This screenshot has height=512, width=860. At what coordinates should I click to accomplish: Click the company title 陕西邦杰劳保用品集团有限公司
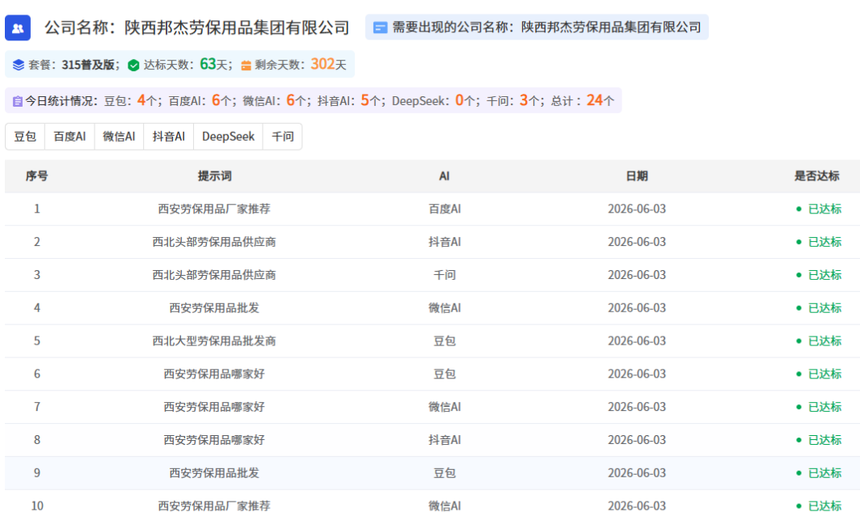pyautogui.click(x=236, y=27)
